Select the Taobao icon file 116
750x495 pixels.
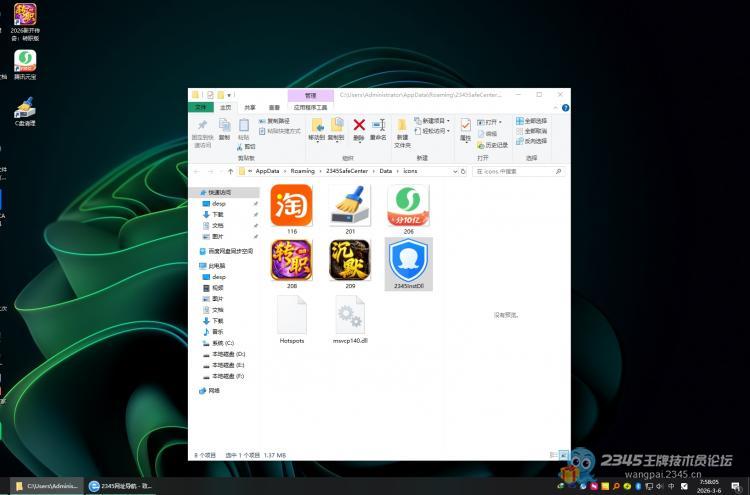click(291, 208)
